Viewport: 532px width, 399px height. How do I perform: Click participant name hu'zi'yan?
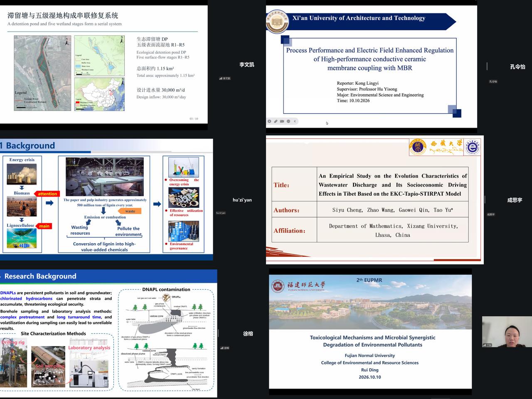[x=242, y=200]
